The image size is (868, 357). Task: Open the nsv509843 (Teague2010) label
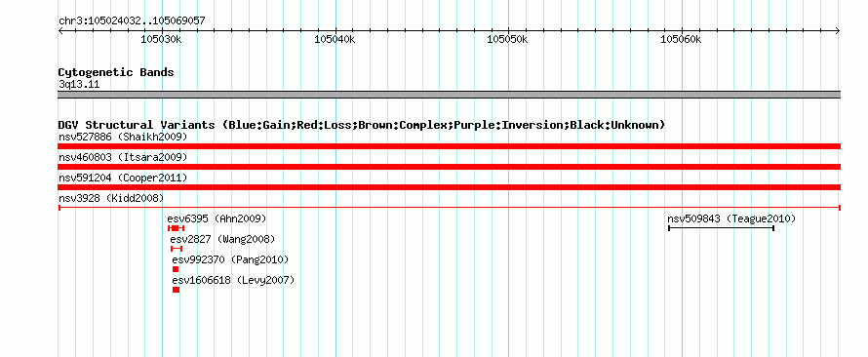point(731,218)
